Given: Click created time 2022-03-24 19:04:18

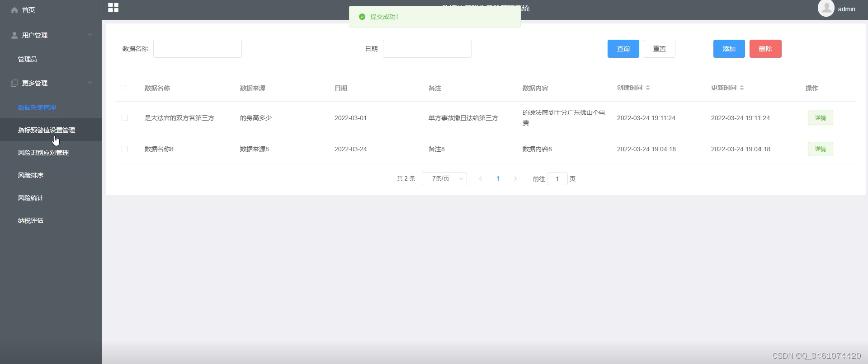Looking at the screenshot, I should tap(646, 149).
